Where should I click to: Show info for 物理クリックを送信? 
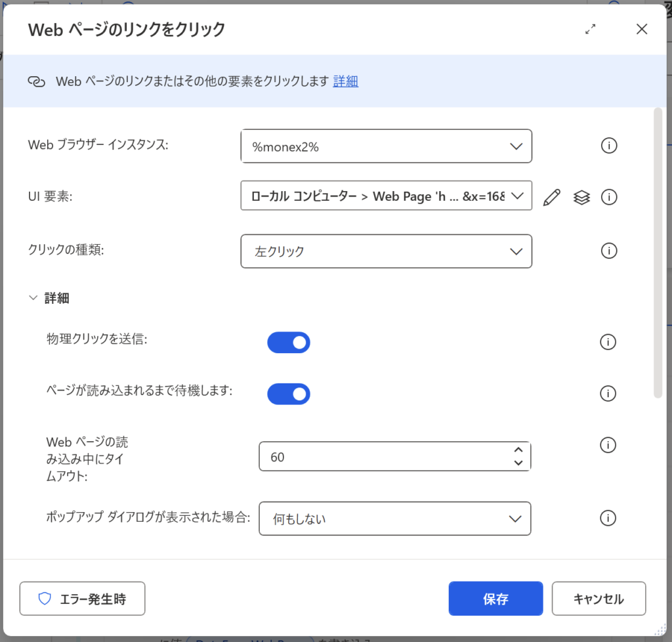[x=609, y=342]
